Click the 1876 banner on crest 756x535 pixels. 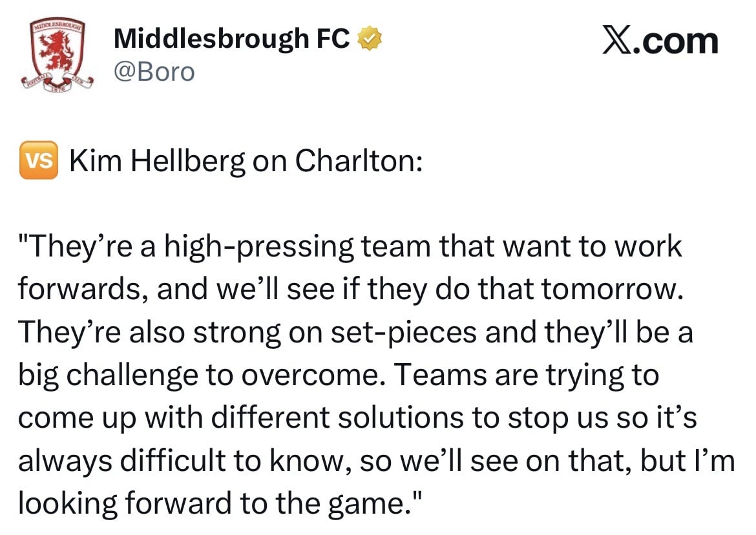60,86
